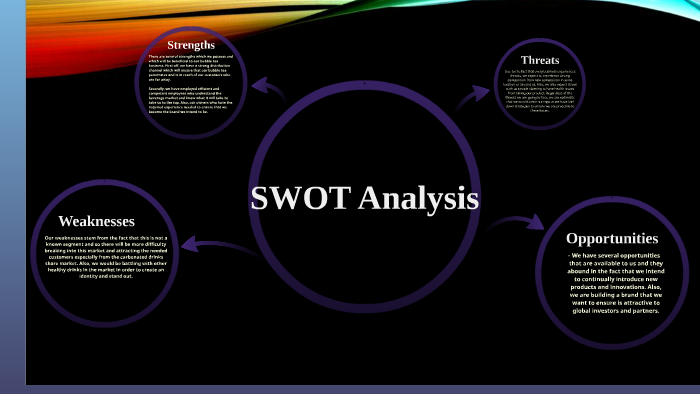Click the arrow pointing to Opportunities circle
Image resolution: width=700 pixels, height=394 pixels.
coord(516,222)
